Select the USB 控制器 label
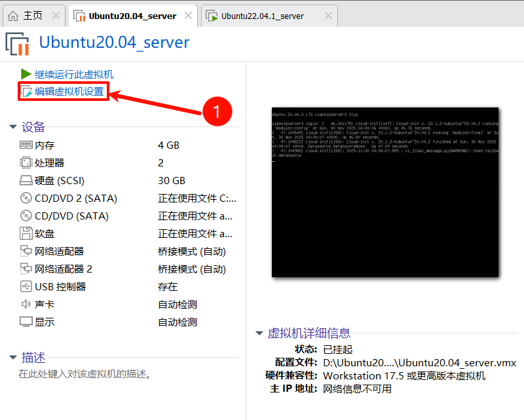This screenshot has width=524, height=420. pos(60,287)
